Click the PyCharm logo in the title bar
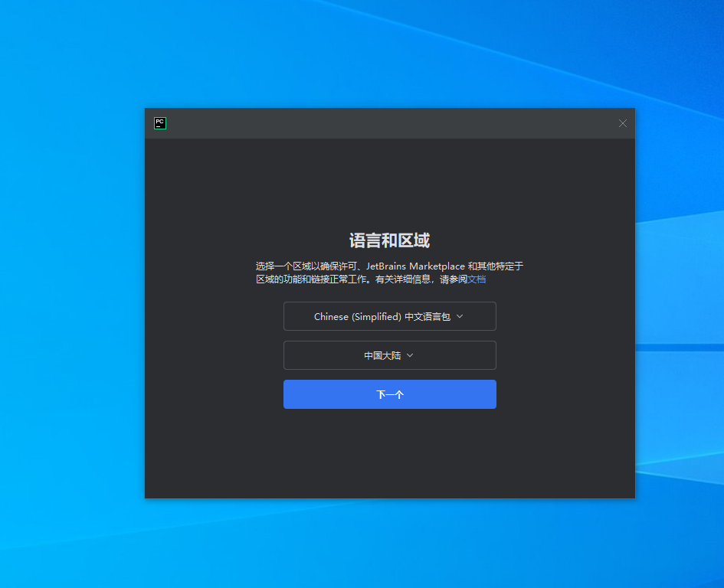The height and width of the screenshot is (588, 724). [160, 123]
